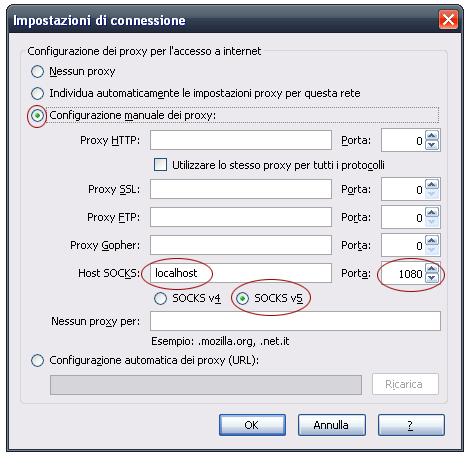The width and height of the screenshot is (467, 454).
Task: Focus the Nessun proxy per field
Action: point(295,321)
